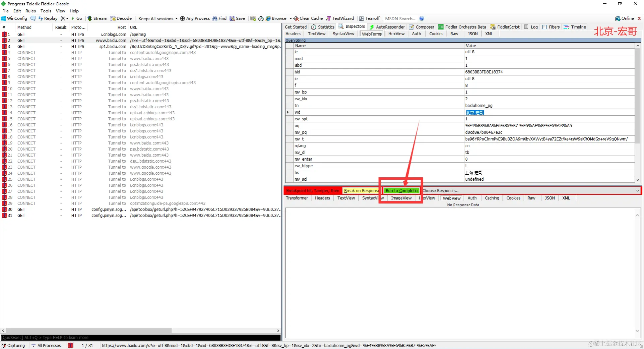Open the FiddlerScript tab
Viewport: 644px width, 349px height.
coord(505,27)
